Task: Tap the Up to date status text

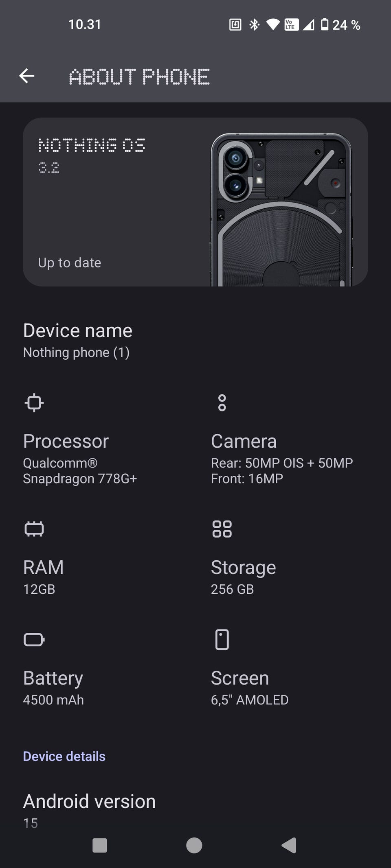Action: (70, 263)
